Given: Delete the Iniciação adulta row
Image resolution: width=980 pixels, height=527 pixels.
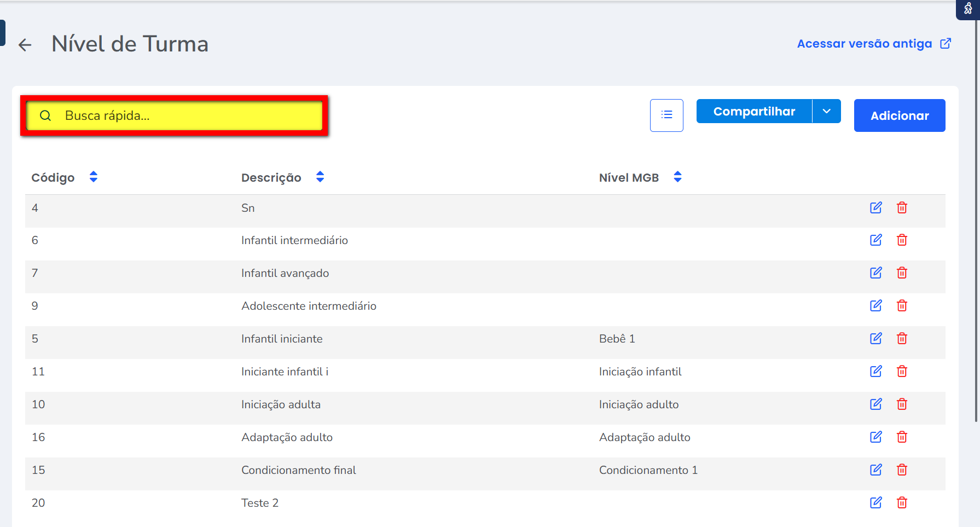Looking at the screenshot, I should (x=902, y=404).
